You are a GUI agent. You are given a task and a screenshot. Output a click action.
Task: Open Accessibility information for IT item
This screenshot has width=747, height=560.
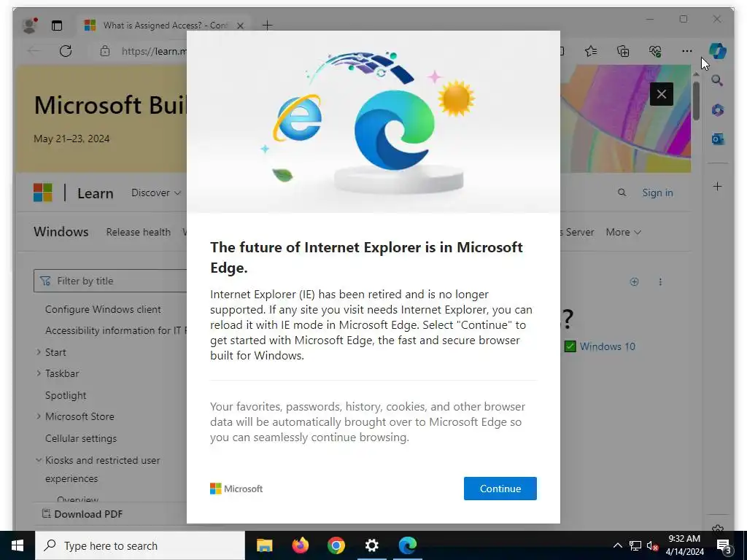pos(116,330)
